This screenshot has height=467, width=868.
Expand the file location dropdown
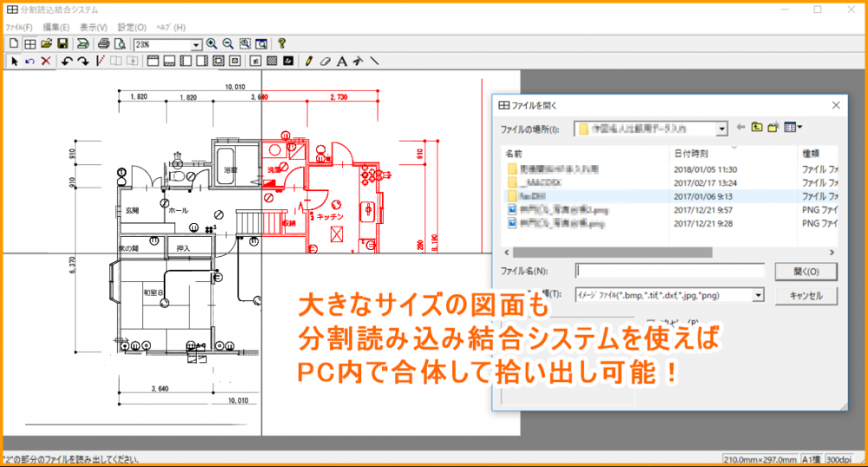coord(721,129)
